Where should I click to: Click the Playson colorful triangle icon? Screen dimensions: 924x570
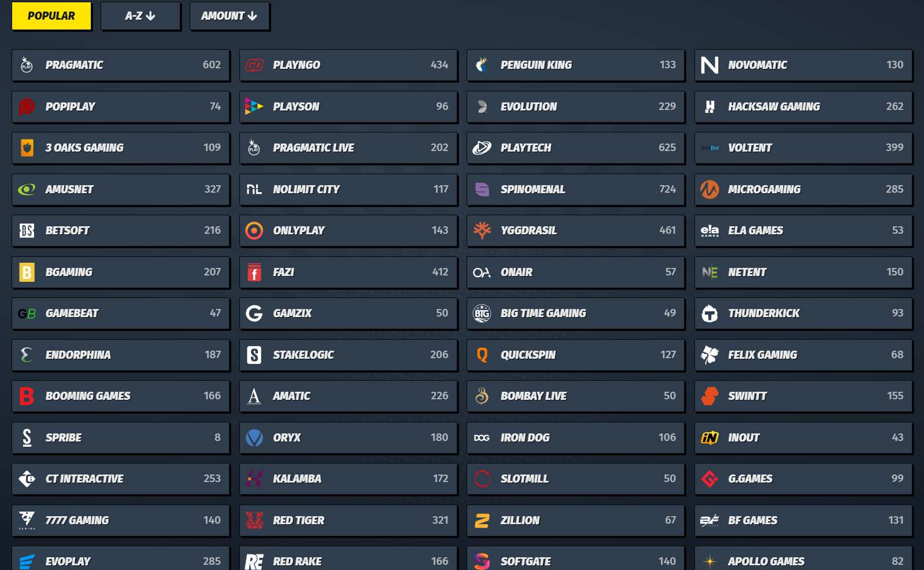pyautogui.click(x=254, y=106)
